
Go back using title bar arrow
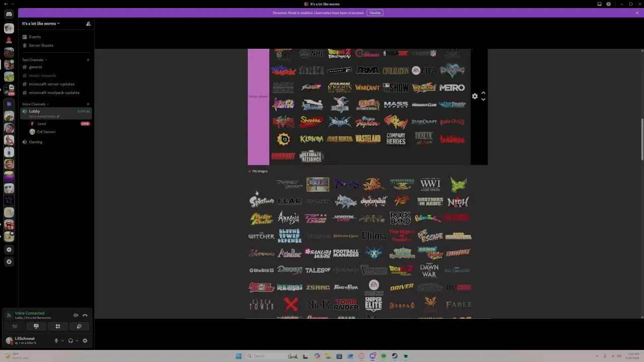pyautogui.click(x=6, y=4)
